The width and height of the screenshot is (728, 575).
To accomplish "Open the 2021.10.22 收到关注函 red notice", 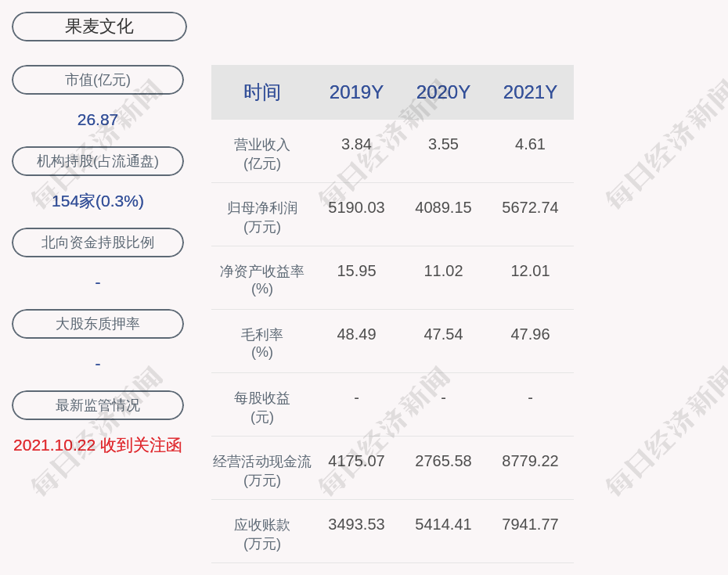I will coord(98,445).
